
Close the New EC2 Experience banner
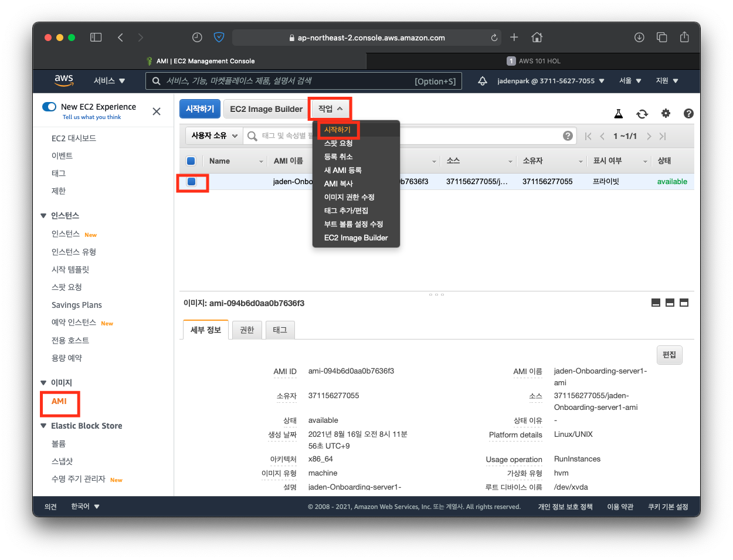(x=157, y=111)
